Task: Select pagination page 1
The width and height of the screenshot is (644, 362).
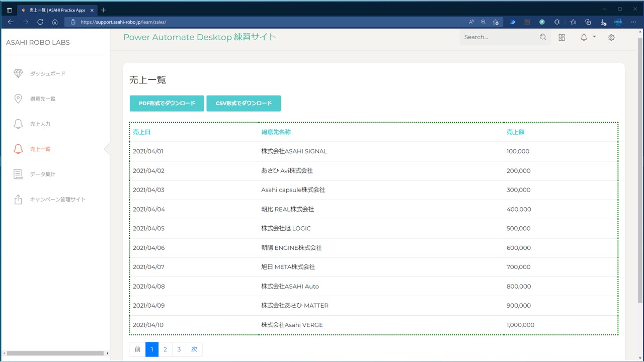Action: 152,349
